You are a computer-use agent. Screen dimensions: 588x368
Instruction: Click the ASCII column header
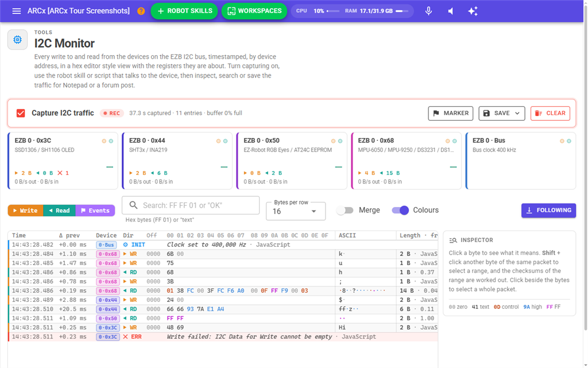(x=347, y=235)
